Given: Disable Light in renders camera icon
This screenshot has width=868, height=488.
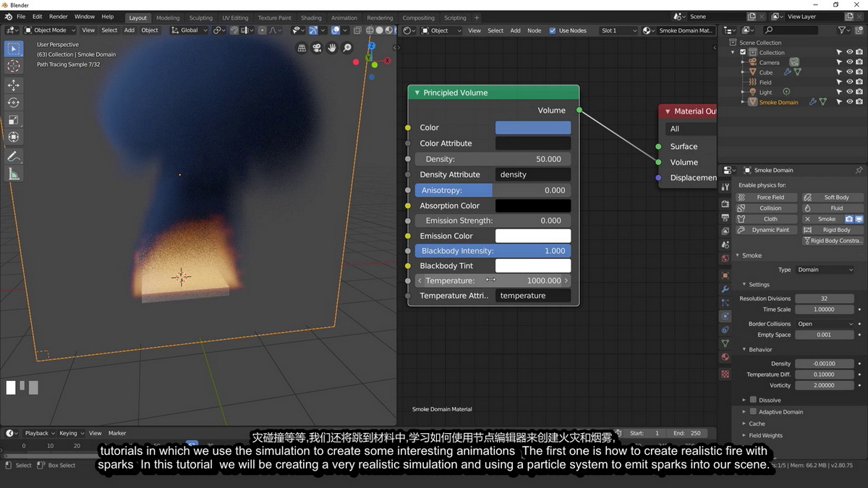Looking at the screenshot, I should [859, 92].
